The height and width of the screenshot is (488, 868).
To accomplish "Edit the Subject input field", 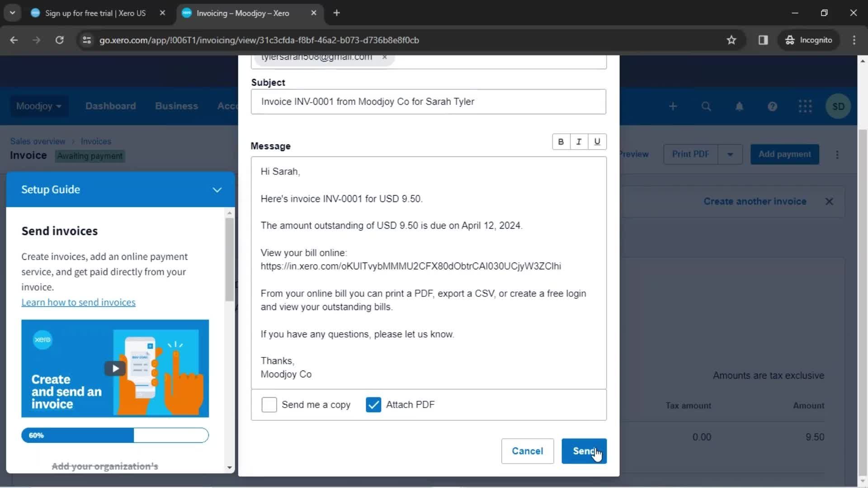I will pyautogui.click(x=428, y=102).
